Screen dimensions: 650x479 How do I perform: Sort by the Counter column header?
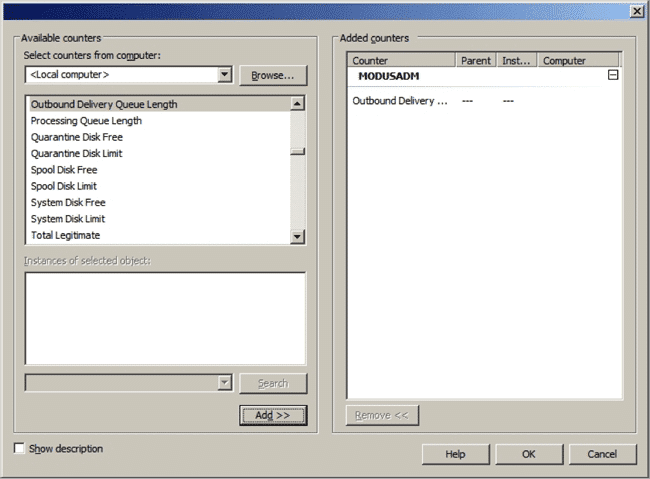(x=401, y=61)
